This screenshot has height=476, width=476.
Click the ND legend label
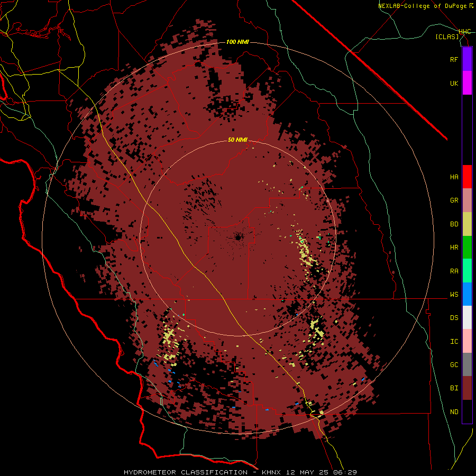pos(454,412)
